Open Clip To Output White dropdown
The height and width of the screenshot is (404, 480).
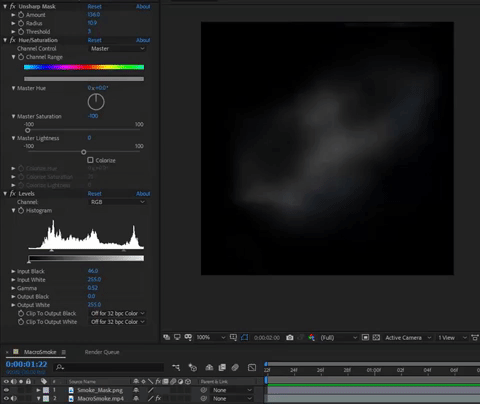point(117,322)
